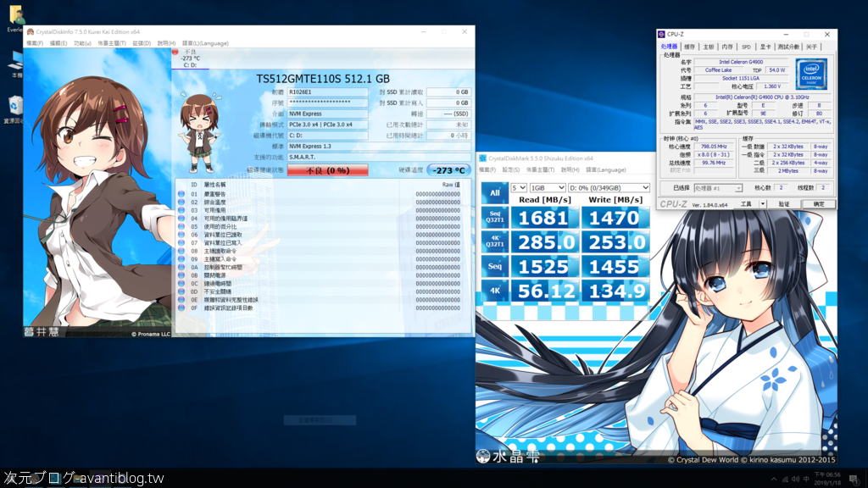Open the Recycle Bin desktop icon
The height and width of the screenshot is (488, 868).
click(x=15, y=108)
